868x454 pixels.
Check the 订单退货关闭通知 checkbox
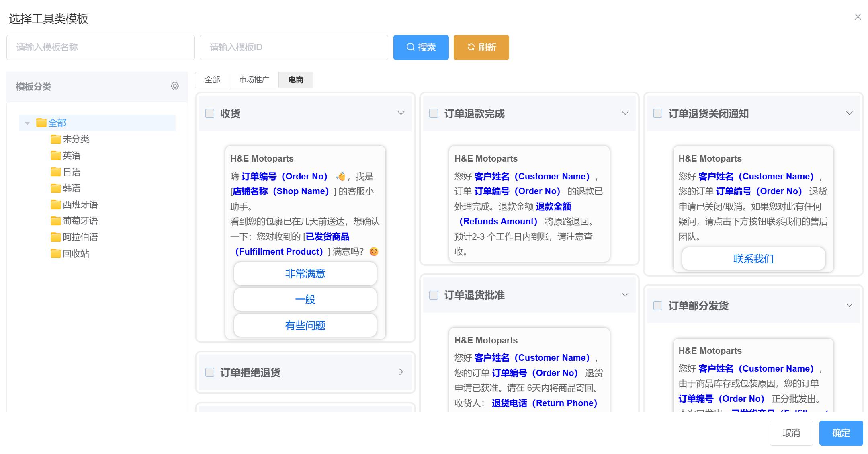pos(657,114)
